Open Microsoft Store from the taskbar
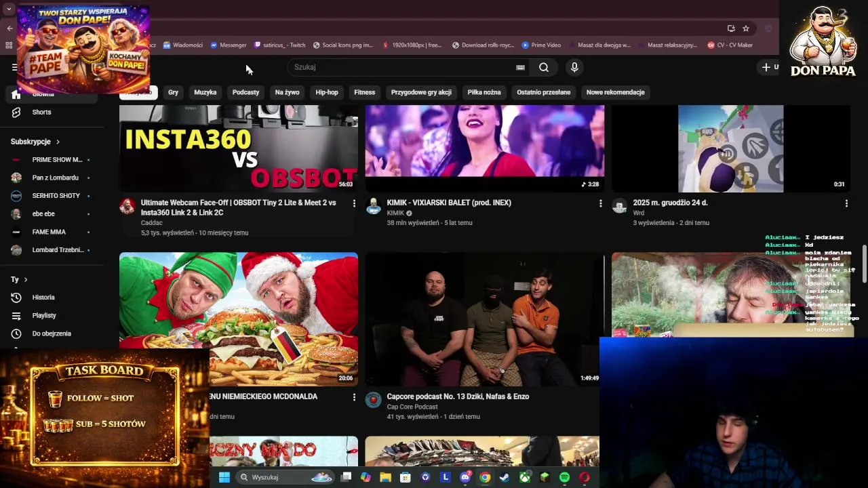 click(x=406, y=477)
